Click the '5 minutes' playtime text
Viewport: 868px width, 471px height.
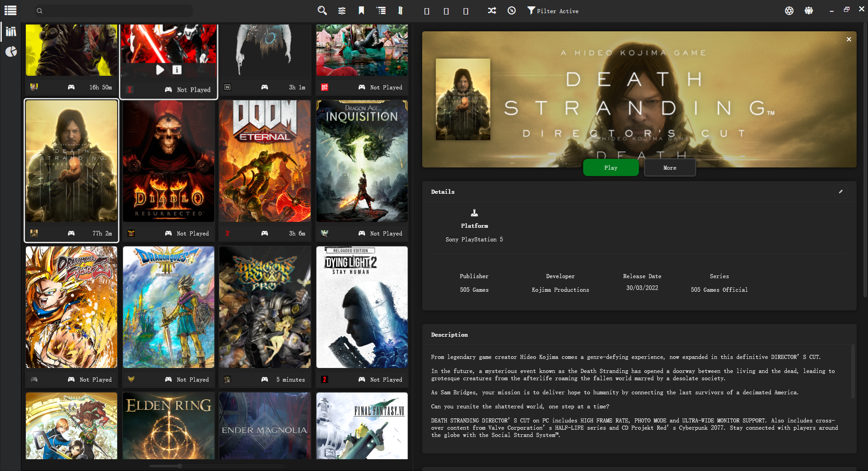coord(291,379)
